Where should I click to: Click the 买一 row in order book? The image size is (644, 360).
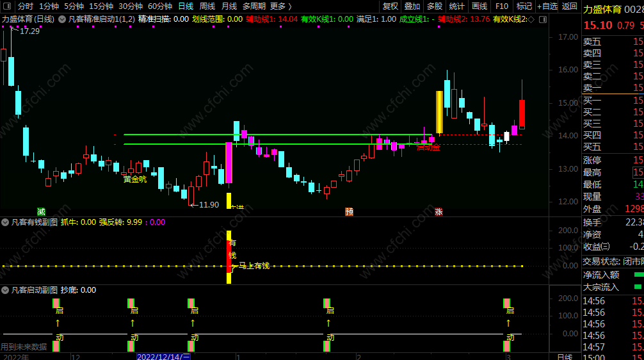(x=613, y=101)
